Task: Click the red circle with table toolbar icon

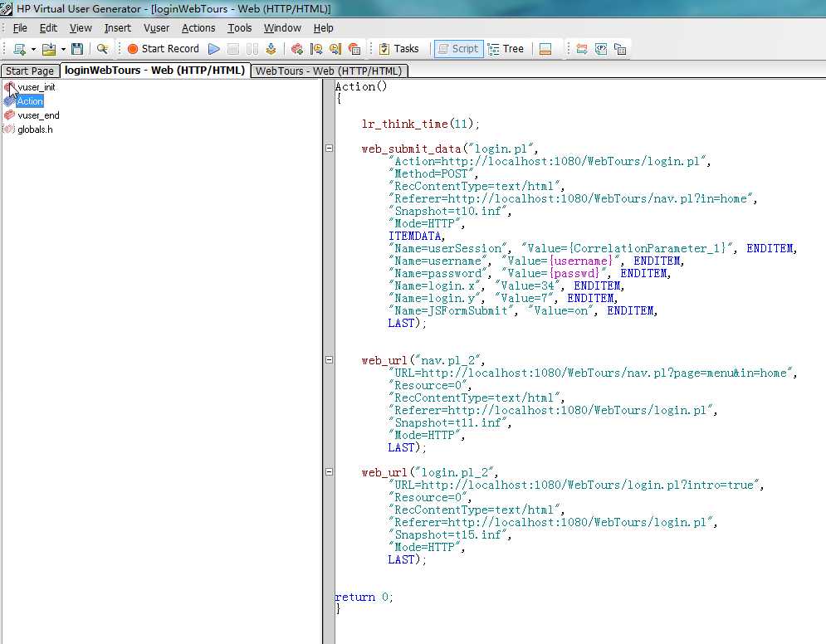Action: 354,49
